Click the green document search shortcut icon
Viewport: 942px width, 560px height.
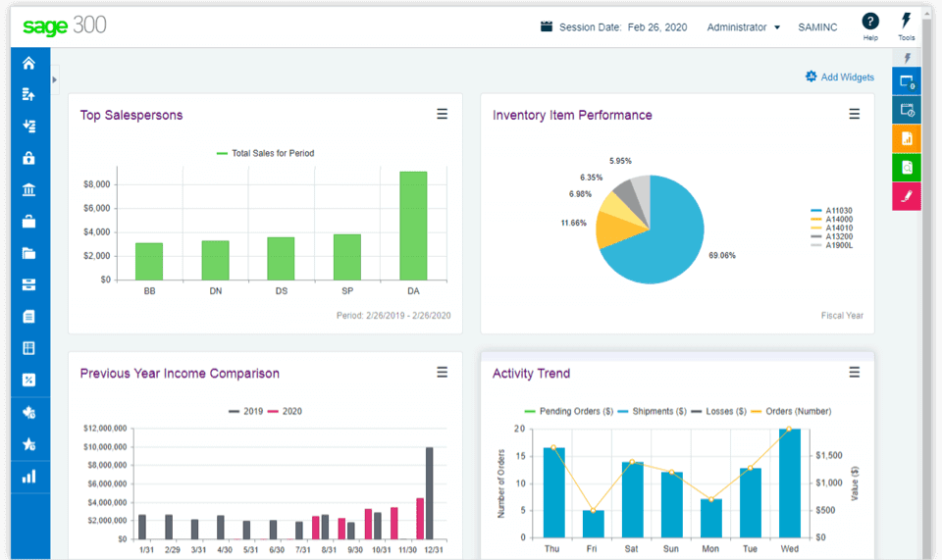click(x=907, y=167)
